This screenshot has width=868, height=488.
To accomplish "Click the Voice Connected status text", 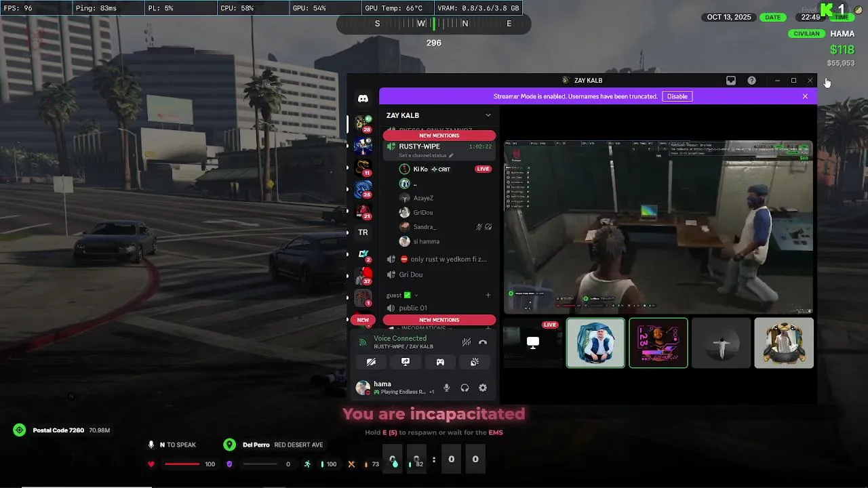I will tap(400, 338).
